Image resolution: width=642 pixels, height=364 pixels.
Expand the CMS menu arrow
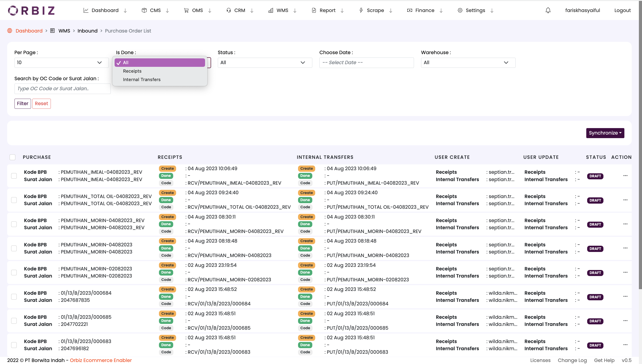pyautogui.click(x=168, y=10)
